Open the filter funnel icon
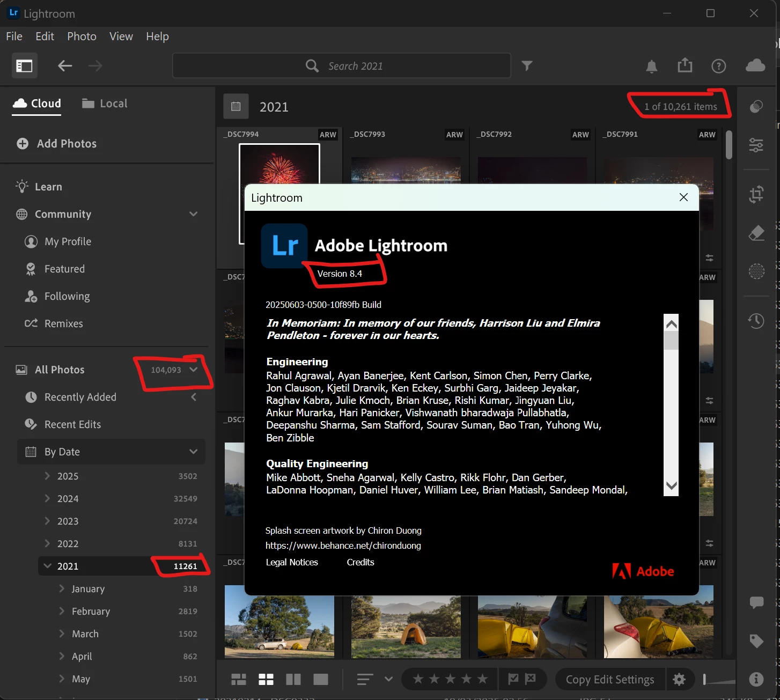Screen dimensions: 780x700 click(x=527, y=66)
